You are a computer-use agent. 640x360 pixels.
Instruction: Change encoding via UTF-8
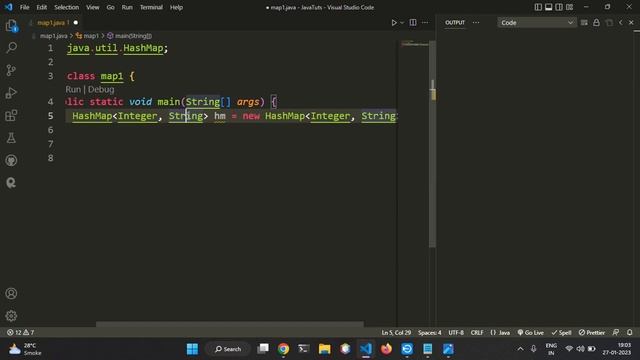pyautogui.click(x=456, y=333)
